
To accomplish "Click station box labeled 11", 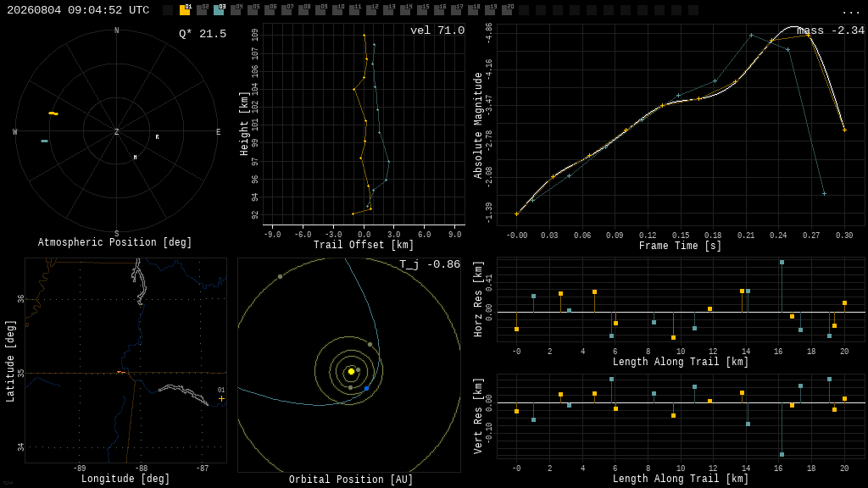I will (354, 10).
